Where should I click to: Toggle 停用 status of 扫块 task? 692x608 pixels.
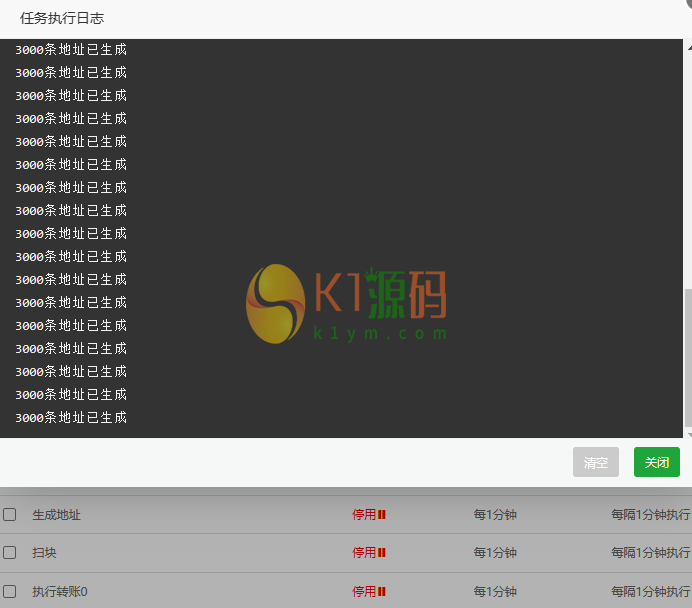(369, 552)
